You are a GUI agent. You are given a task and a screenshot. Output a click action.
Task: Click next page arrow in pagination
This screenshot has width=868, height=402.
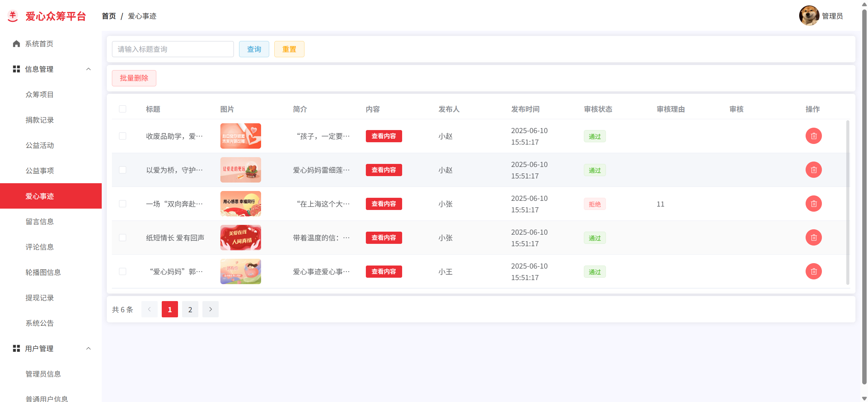click(211, 309)
